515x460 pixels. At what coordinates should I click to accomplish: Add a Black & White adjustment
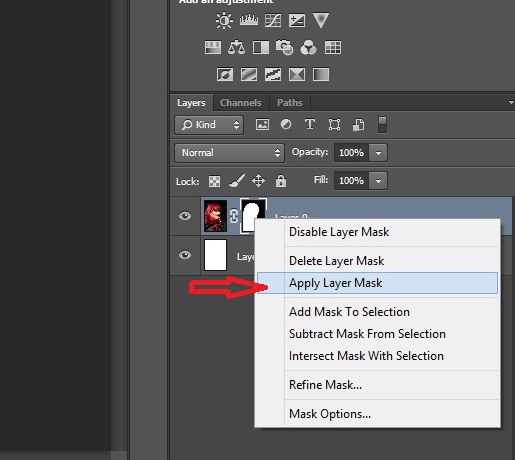pyautogui.click(x=261, y=47)
